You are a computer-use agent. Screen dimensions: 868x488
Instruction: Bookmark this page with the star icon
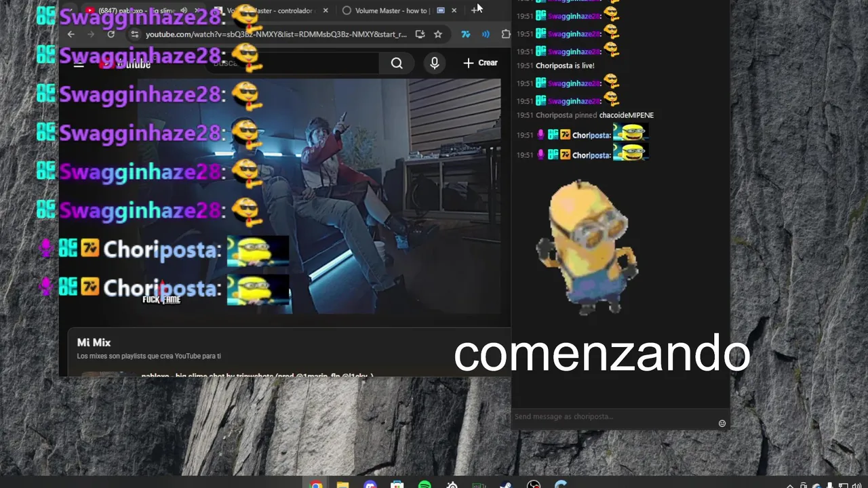pos(438,34)
